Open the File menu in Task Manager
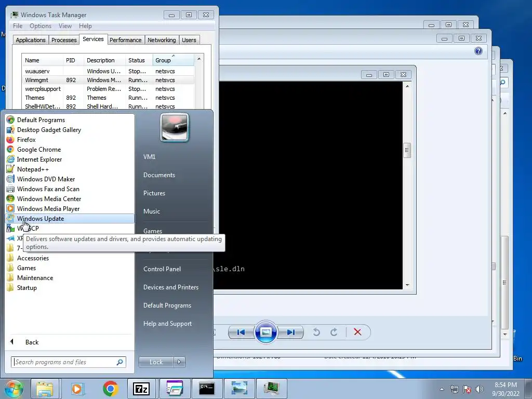The width and height of the screenshot is (532, 399). [18, 26]
